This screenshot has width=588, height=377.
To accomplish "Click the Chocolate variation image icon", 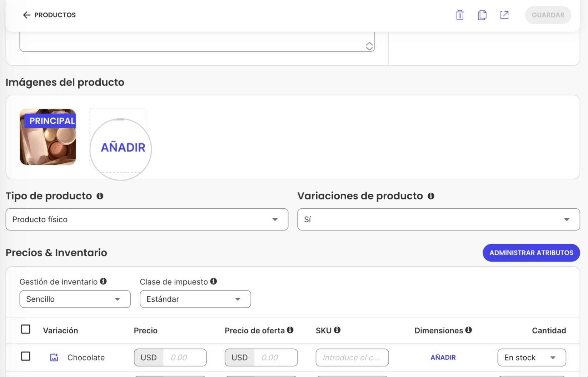I will tap(54, 357).
